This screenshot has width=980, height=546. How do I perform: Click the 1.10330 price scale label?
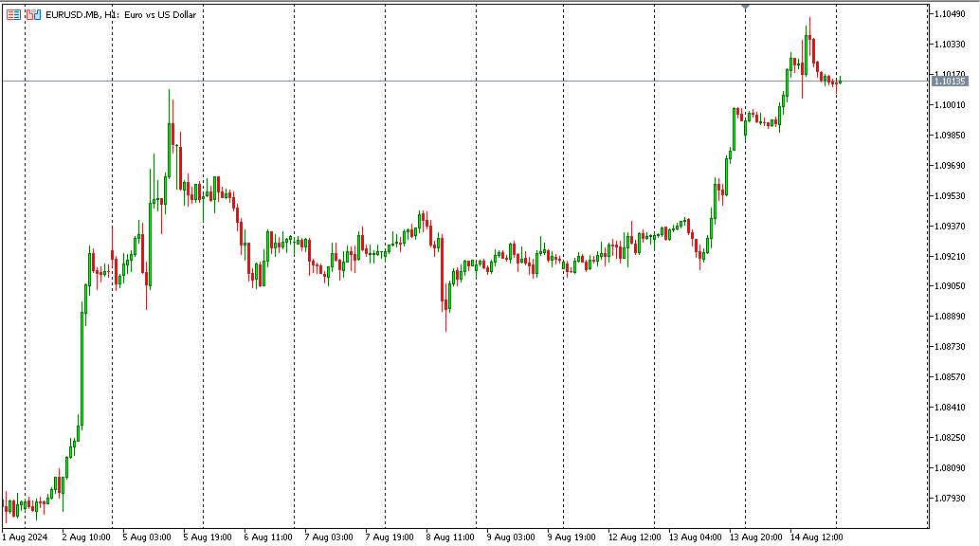(x=950, y=44)
